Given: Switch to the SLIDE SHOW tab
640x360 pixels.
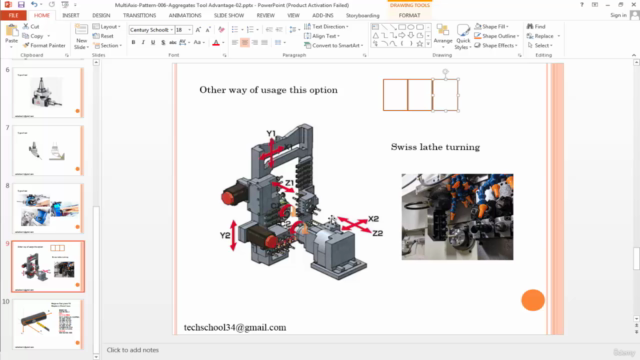Looking at the screenshot, I should click(229, 15).
